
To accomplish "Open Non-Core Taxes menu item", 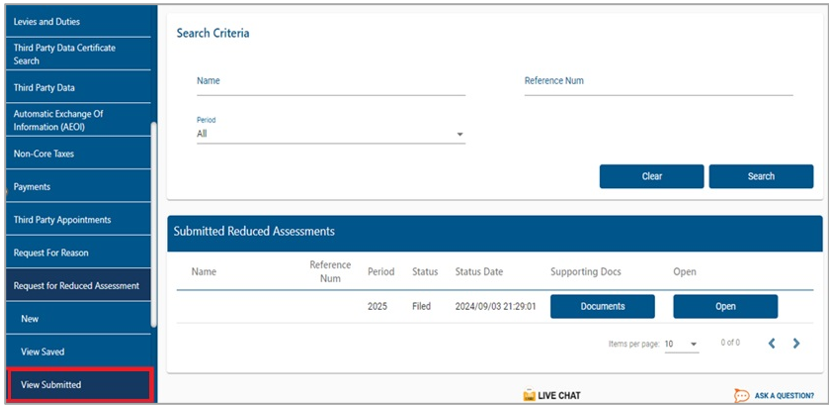I will 79,154.
